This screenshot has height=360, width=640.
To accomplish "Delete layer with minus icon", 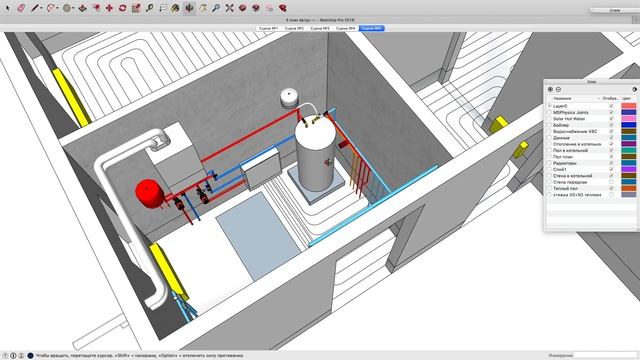I will click(558, 89).
